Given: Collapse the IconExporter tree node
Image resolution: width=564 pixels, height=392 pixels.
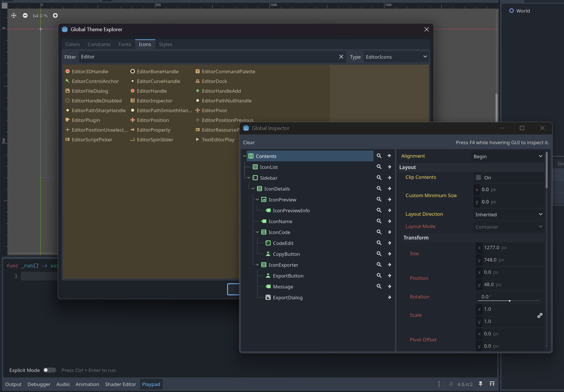Looking at the screenshot, I should [257, 265].
